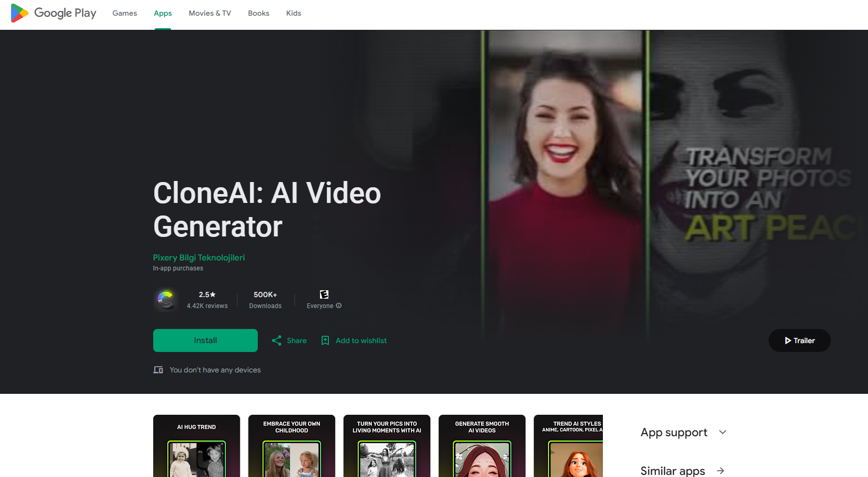Click the CloneAI app icon
The image size is (868, 477).
[x=166, y=300]
